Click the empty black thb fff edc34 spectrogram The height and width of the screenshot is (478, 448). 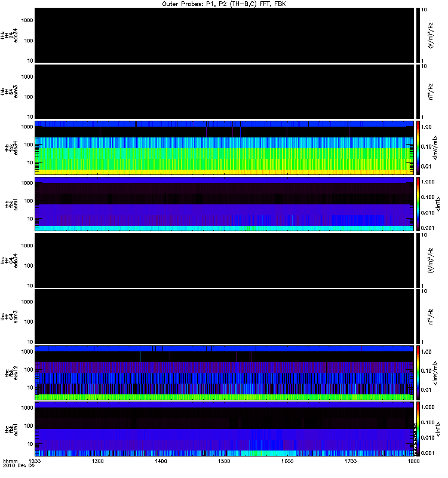pyautogui.click(x=224, y=35)
